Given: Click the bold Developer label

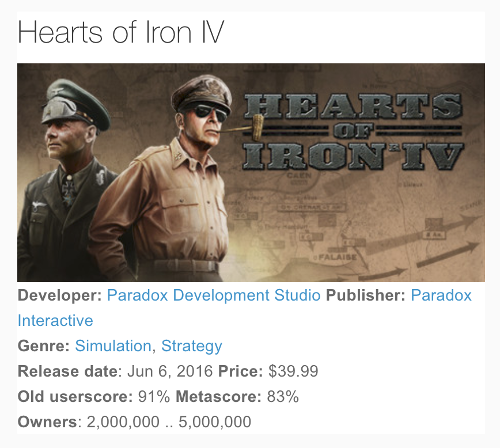Looking at the screenshot, I should point(60,295).
